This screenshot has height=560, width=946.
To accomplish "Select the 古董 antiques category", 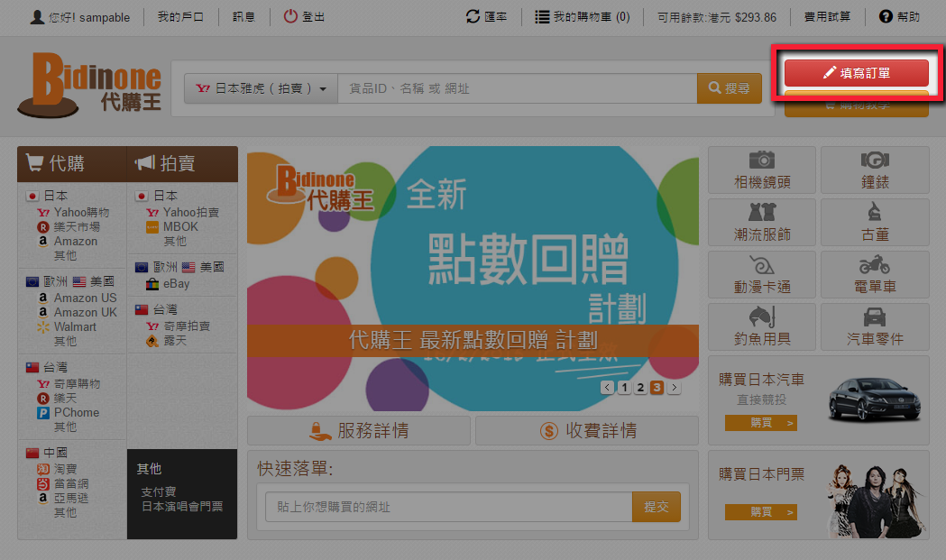I will [x=875, y=223].
